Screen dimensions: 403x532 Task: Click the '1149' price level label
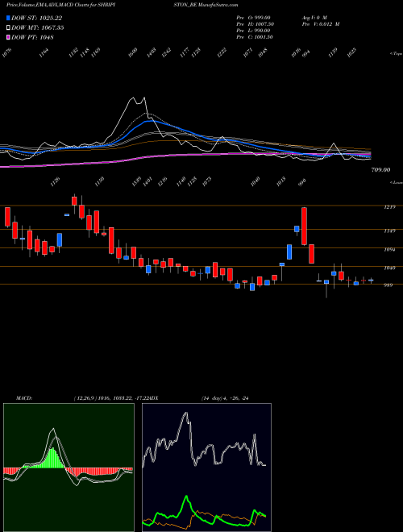[390, 231]
